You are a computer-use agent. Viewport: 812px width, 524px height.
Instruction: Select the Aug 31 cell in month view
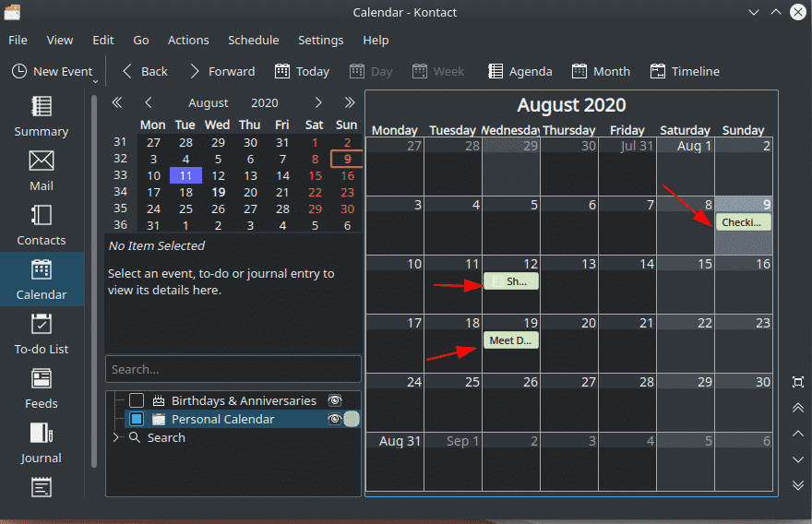395,462
